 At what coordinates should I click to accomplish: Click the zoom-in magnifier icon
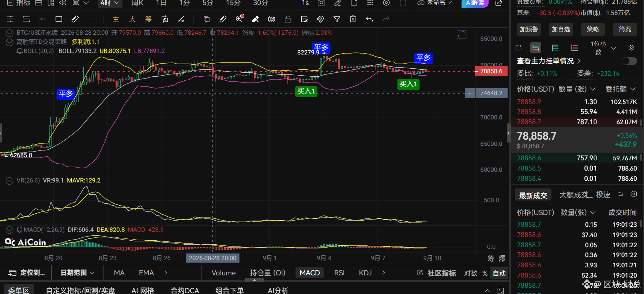(240, 19)
